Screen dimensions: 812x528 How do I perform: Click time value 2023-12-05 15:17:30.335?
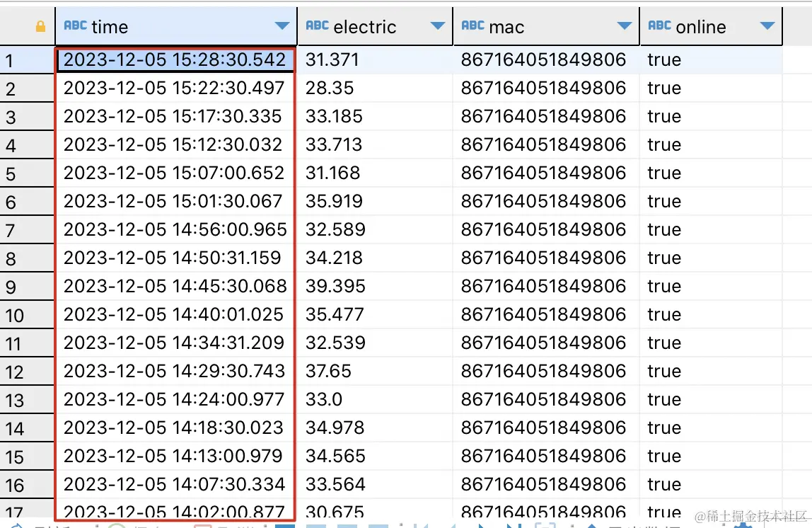pos(175,116)
